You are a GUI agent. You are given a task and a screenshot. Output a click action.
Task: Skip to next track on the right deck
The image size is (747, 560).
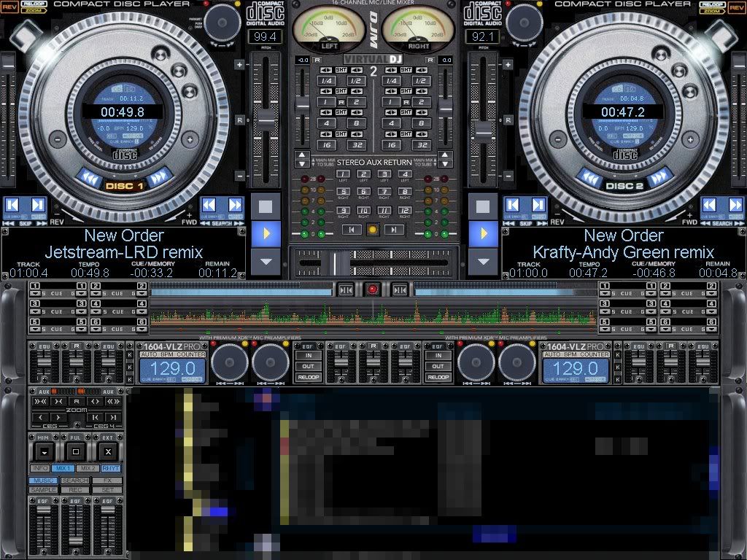[538, 205]
